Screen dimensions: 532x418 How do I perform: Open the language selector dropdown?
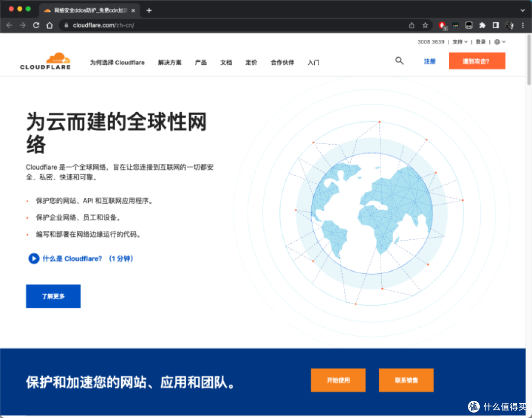(500, 42)
